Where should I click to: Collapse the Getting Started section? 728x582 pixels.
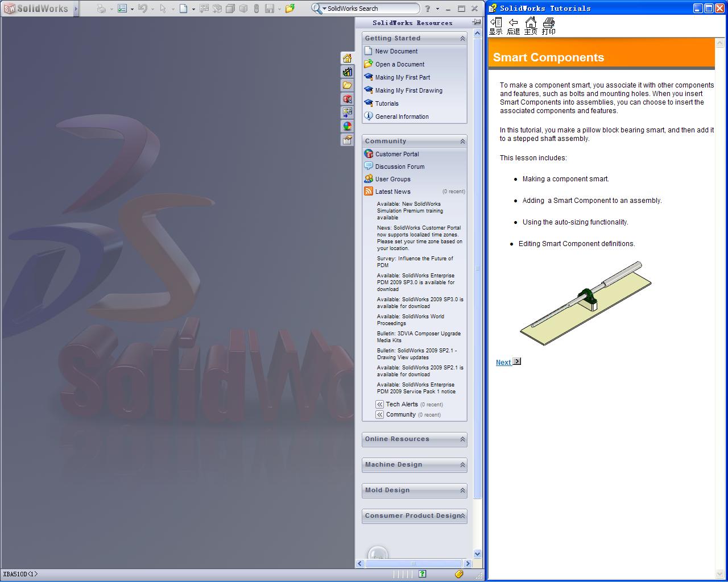pyautogui.click(x=462, y=39)
